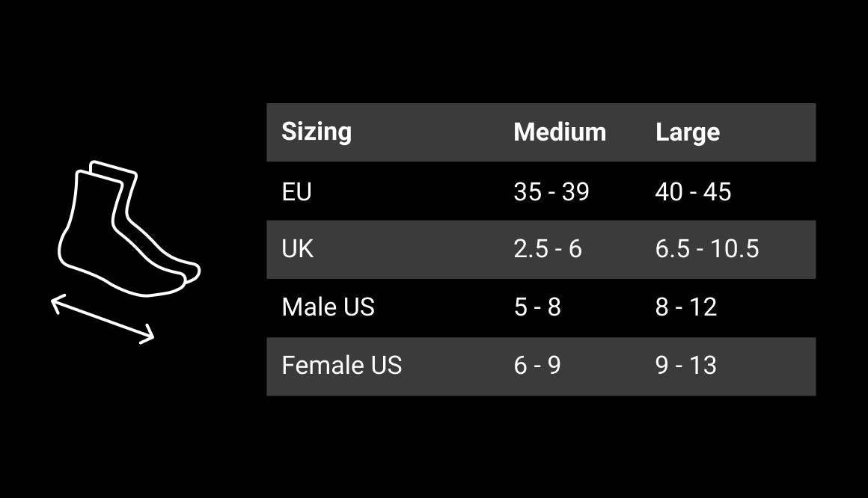Screen dimensions: 868x498
Task: Select the Sizing header cell
Action: pyautogui.click(x=317, y=132)
